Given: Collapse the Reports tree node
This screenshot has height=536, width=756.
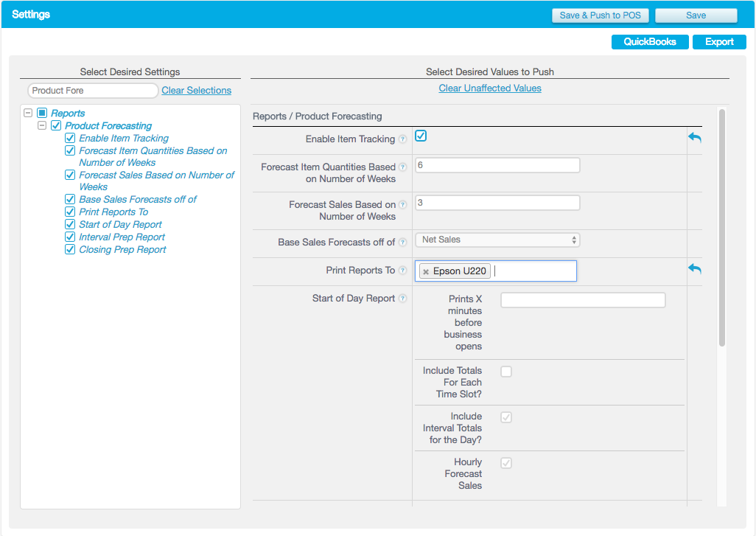Looking at the screenshot, I should tap(28, 113).
